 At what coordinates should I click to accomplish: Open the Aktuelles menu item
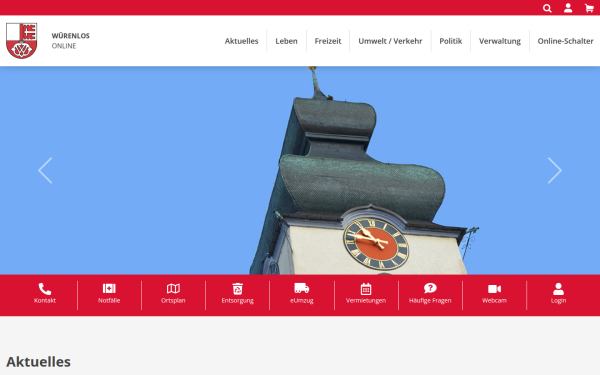pos(241,41)
